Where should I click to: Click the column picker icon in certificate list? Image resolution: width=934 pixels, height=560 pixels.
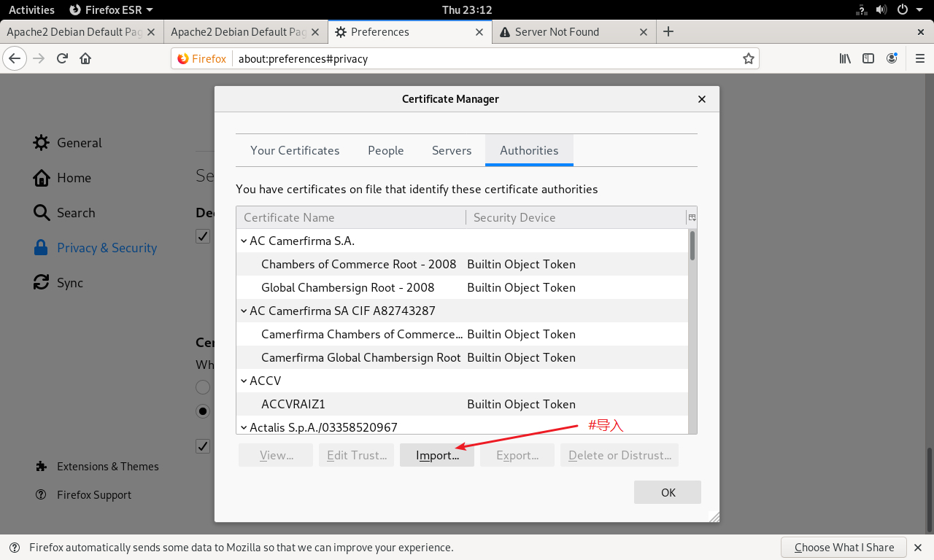coord(692,217)
